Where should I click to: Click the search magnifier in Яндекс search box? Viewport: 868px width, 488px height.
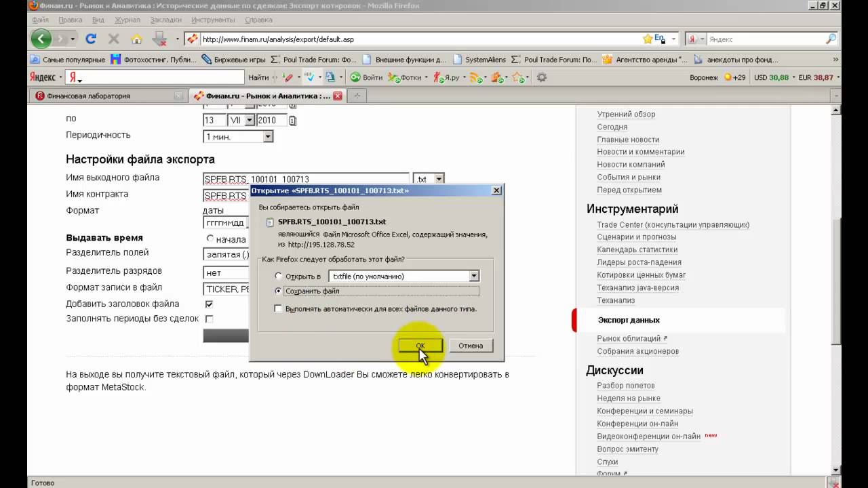831,39
